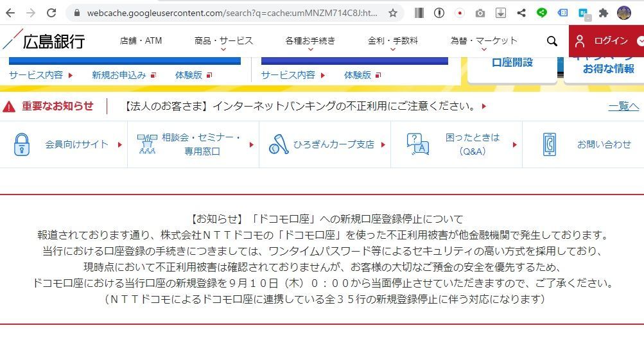The width and height of the screenshot is (644, 346).
Task: Click the browser forward arrow
Action: (31, 13)
